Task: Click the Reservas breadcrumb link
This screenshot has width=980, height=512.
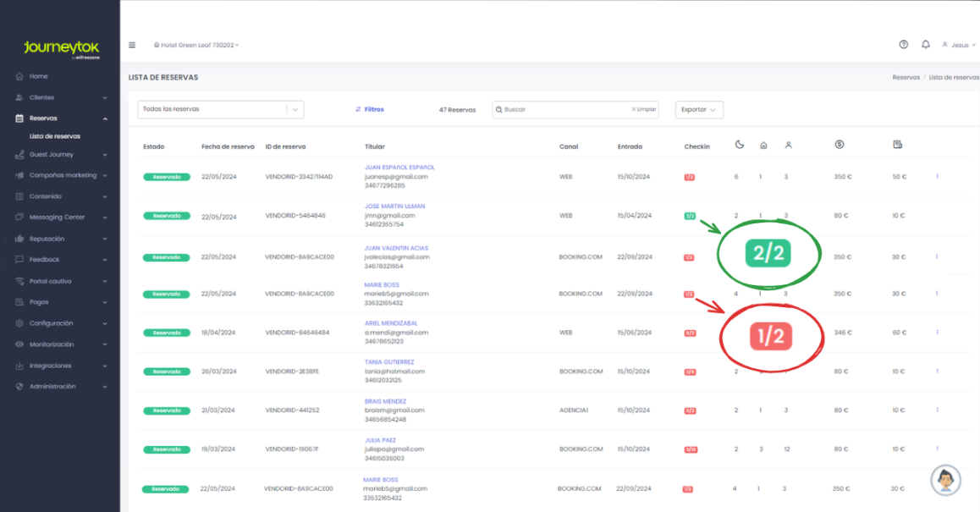Action: coord(906,77)
